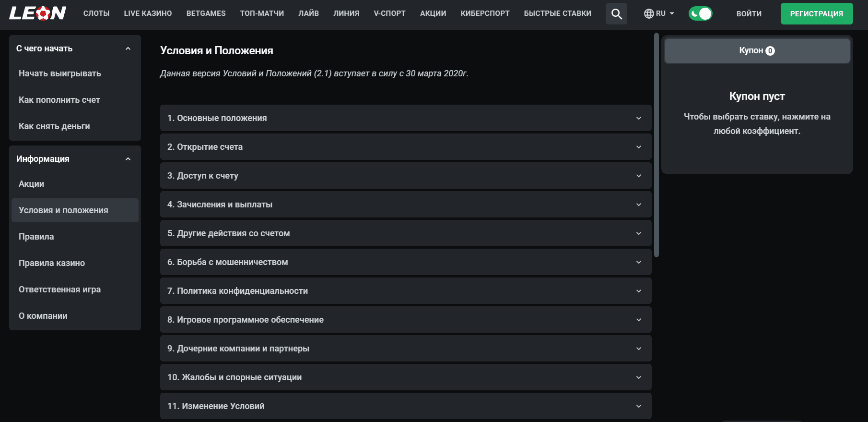
Task: Click the 'Купон пуст' message
Action: click(x=757, y=96)
